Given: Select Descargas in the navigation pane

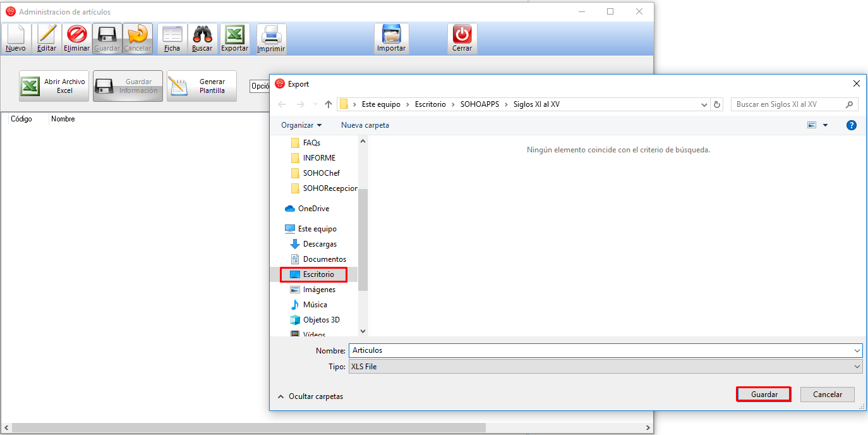Looking at the screenshot, I should pyautogui.click(x=319, y=244).
